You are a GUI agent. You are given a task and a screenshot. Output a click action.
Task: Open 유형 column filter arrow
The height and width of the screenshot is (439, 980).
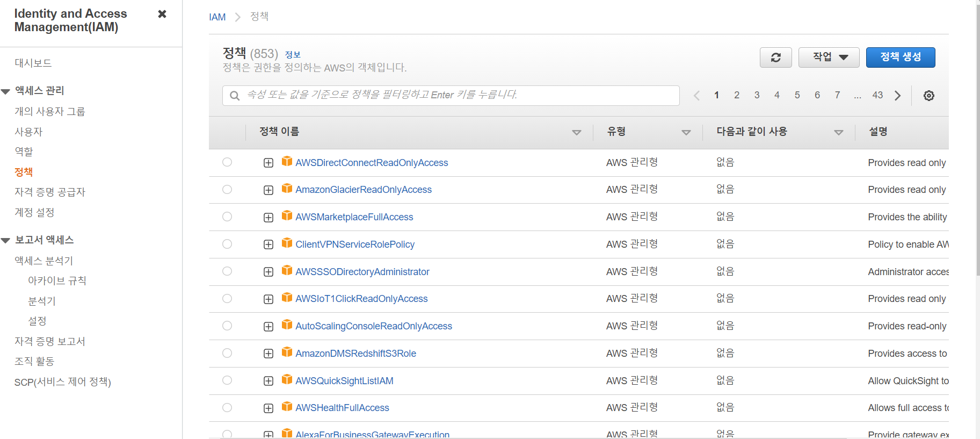point(686,133)
